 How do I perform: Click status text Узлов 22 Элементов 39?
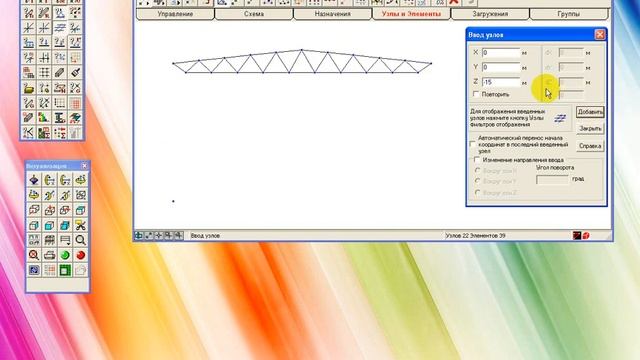point(475,236)
